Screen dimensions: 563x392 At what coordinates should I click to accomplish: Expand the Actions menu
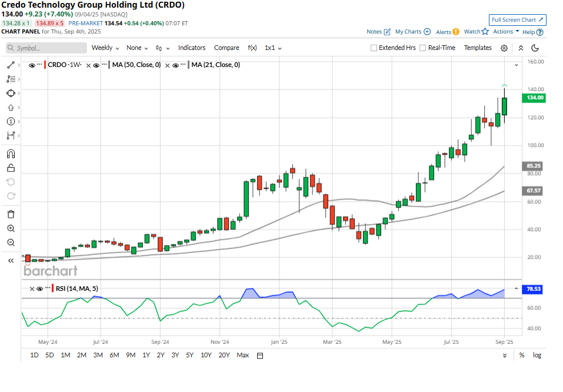506,32
